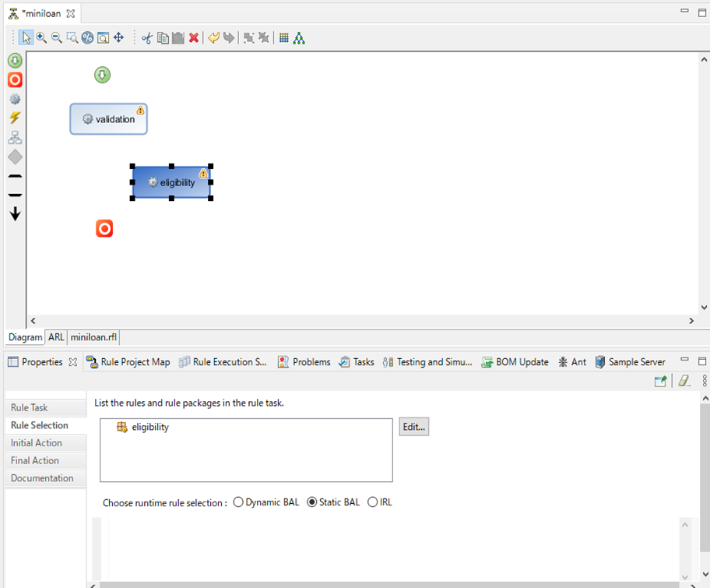The height and width of the screenshot is (588, 710).
Task: Close the Properties view tab
Action: click(x=73, y=362)
